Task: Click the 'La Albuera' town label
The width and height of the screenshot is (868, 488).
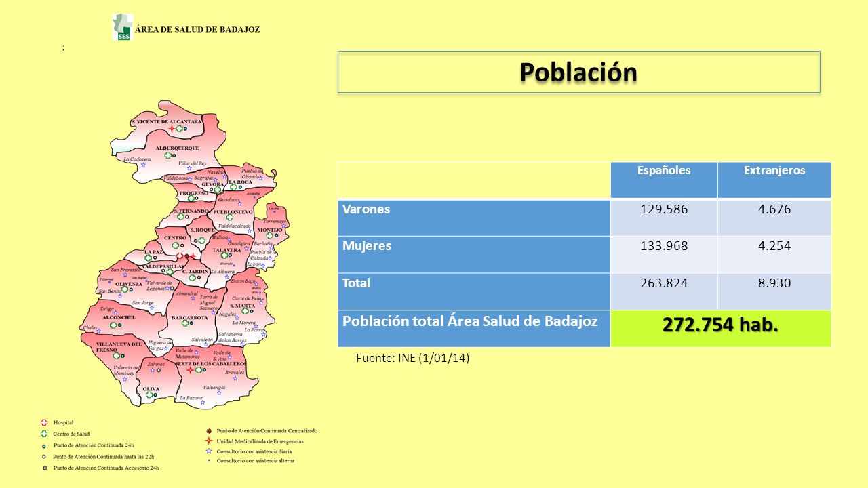Action: click(222, 272)
